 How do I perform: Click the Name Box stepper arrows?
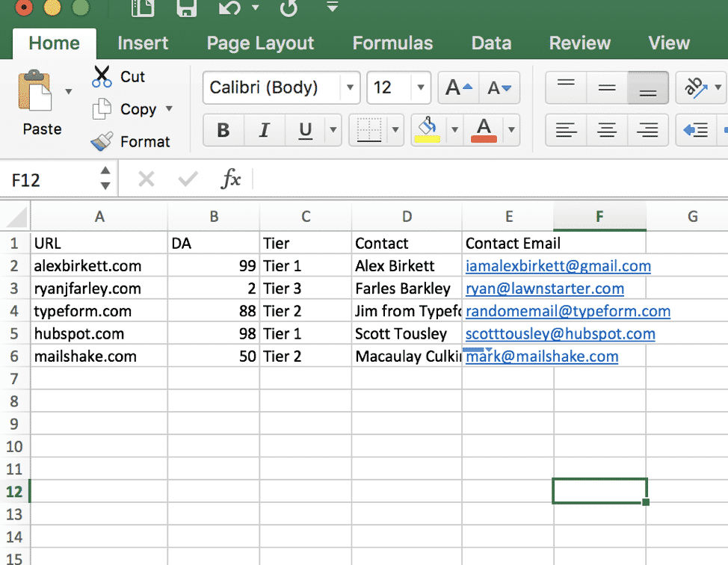pyautogui.click(x=105, y=179)
